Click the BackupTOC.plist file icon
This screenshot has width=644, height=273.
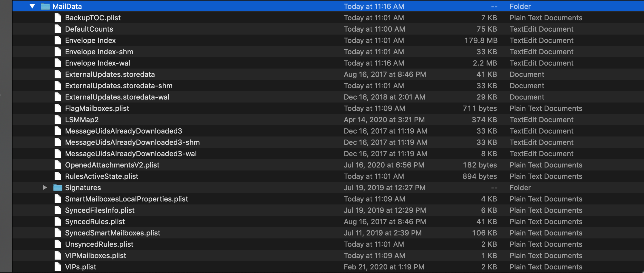(58, 18)
